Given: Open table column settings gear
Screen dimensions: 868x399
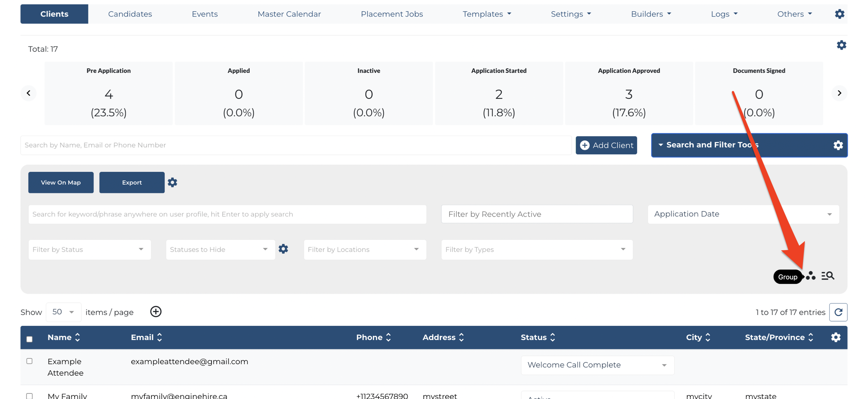Looking at the screenshot, I should (x=835, y=337).
